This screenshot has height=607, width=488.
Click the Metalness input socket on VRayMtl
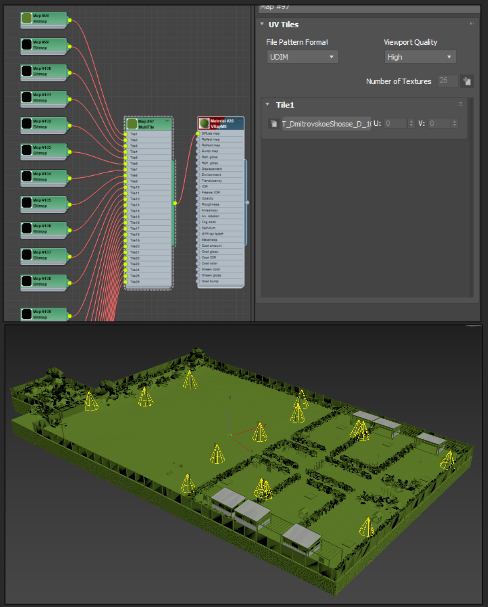pos(198,240)
